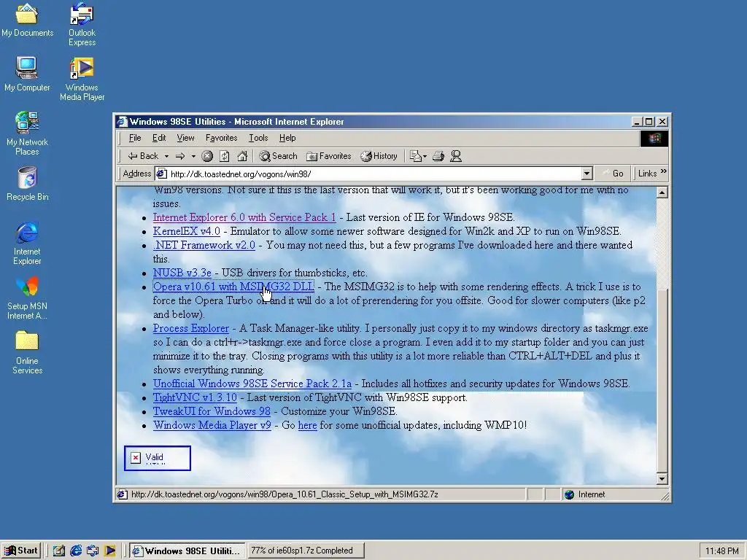Screen dimensions: 747x560
Task: Select Online Services folder icon
Action: click(27, 353)
